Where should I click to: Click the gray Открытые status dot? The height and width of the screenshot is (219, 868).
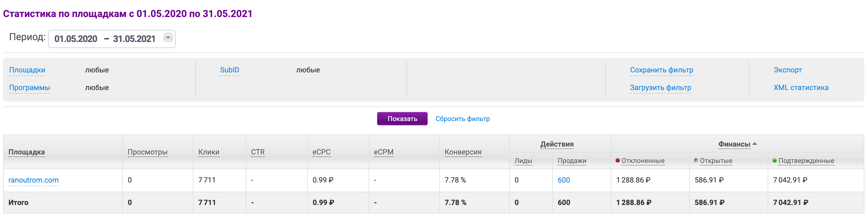[x=696, y=160]
